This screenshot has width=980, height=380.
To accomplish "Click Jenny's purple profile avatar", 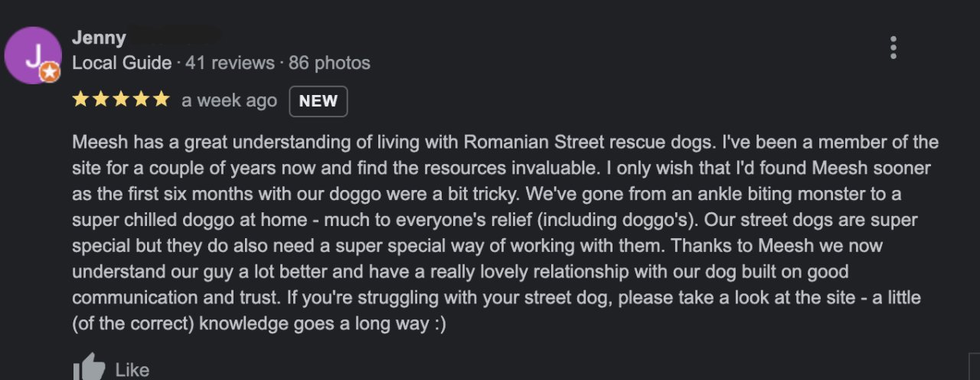I will (x=31, y=54).
